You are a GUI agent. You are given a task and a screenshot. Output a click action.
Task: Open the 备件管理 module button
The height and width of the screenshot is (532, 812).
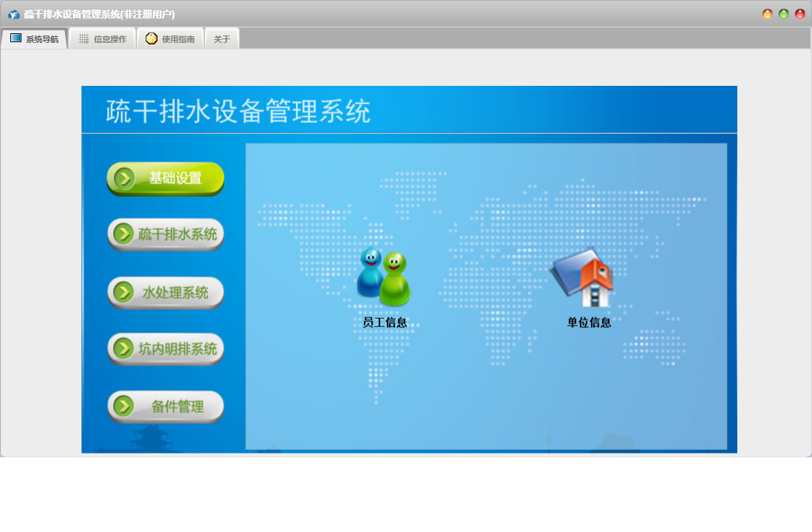[165, 407]
